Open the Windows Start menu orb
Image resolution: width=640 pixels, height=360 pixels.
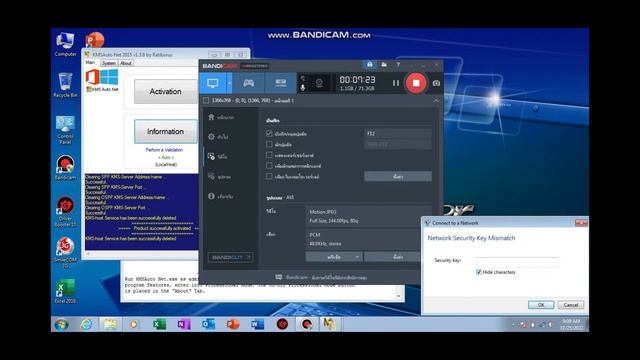62,324
